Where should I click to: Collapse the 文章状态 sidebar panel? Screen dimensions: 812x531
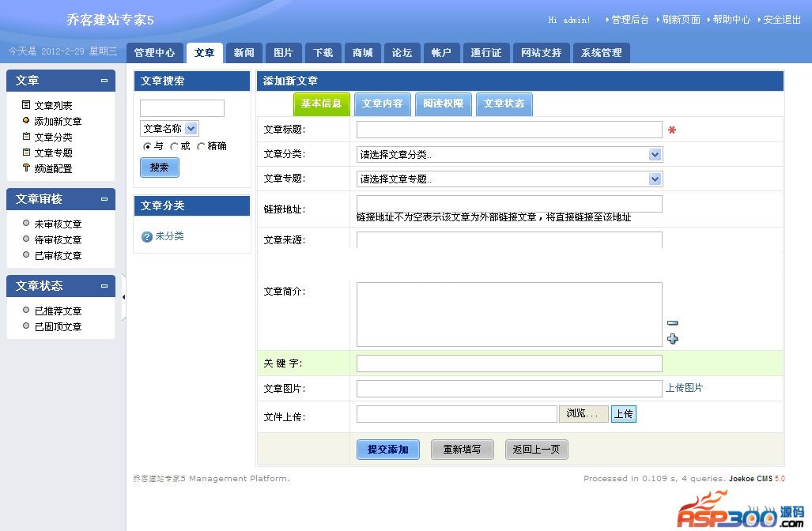click(104, 286)
